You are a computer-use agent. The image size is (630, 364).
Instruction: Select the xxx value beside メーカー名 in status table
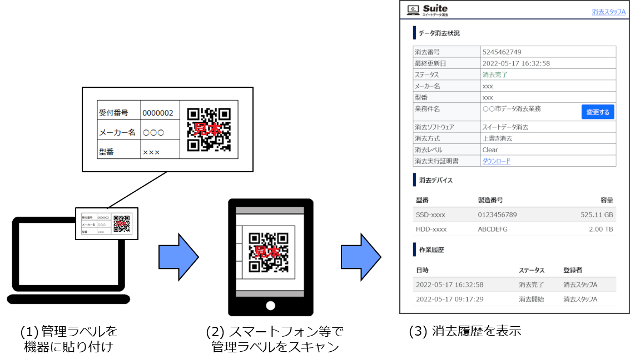(487, 86)
